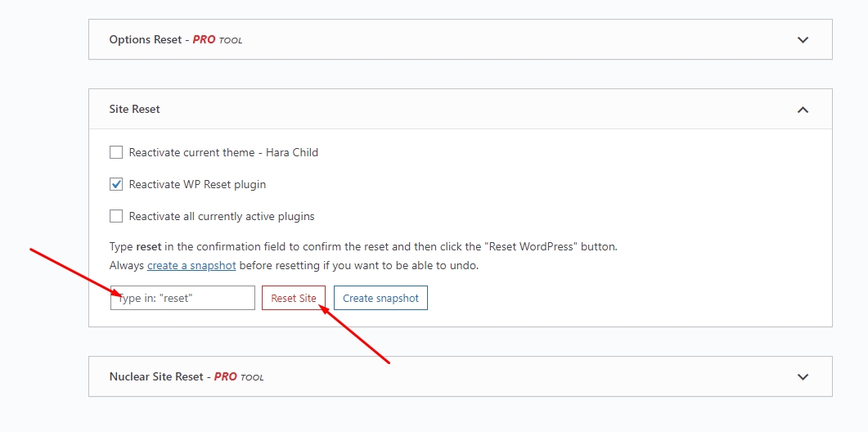Click the Site Reset panel heading
This screenshot has height=432, width=868.
(135, 109)
